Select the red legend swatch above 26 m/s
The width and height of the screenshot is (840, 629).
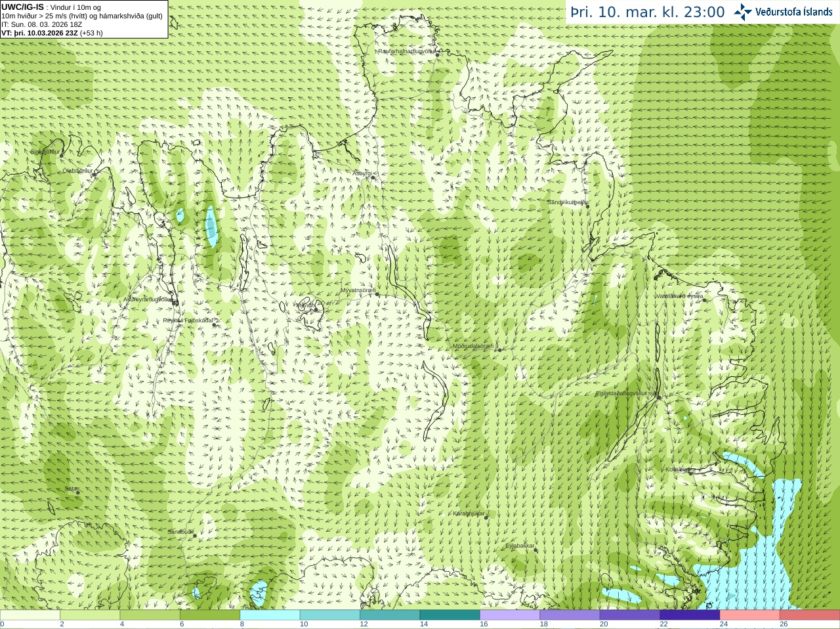[x=809, y=615]
